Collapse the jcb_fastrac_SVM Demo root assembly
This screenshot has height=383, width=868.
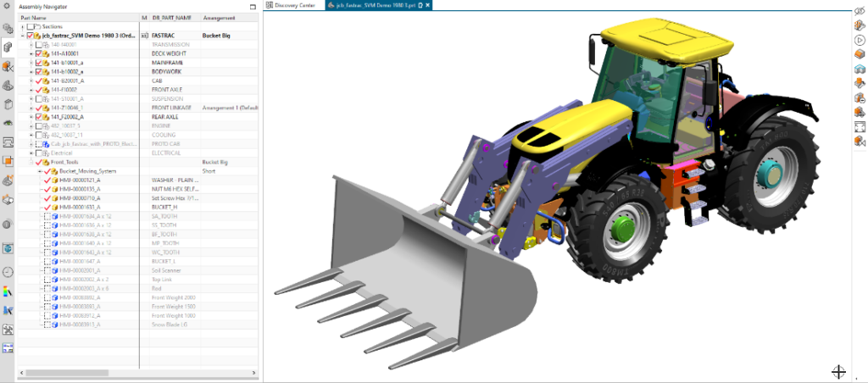pos(23,36)
